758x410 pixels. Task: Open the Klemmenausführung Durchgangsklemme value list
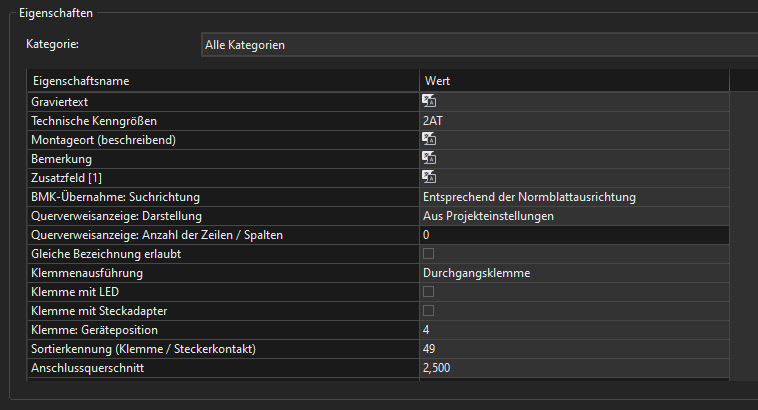tap(574, 273)
